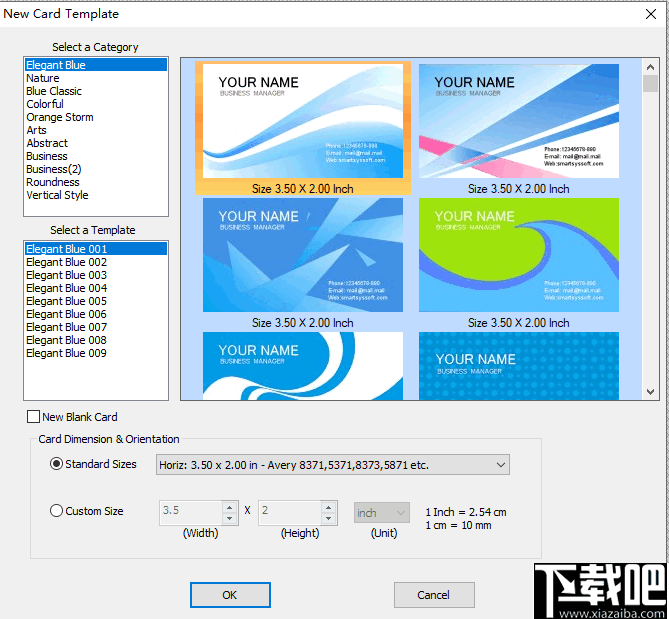The height and width of the screenshot is (619, 669).
Task: Select template Elegant Blue 008
Action: pyautogui.click(x=96, y=340)
